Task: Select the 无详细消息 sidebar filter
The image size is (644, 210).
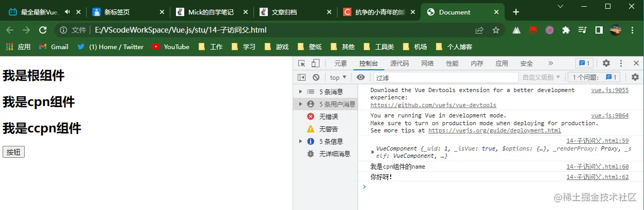Action: [x=325, y=154]
